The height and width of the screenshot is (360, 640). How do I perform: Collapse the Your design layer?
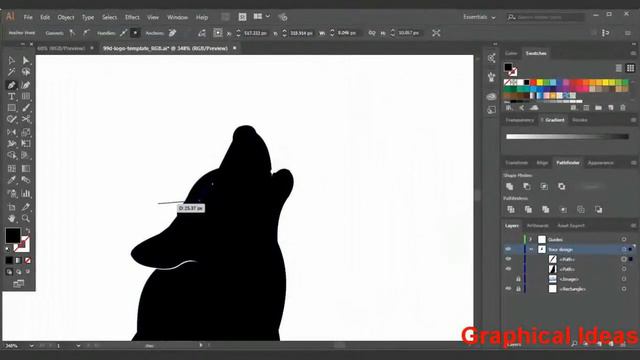click(x=531, y=249)
